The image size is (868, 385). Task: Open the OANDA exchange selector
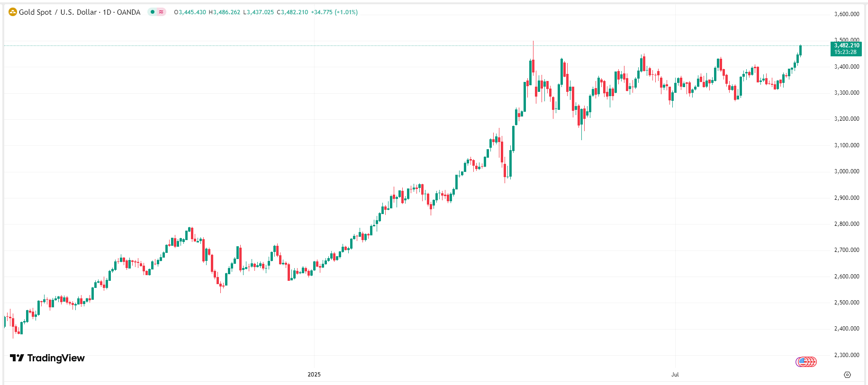129,12
